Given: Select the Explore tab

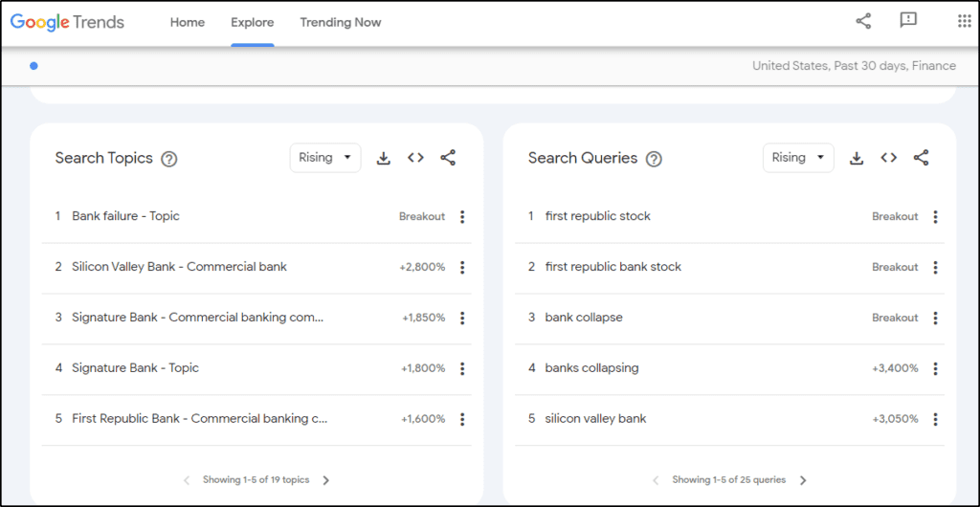Looking at the screenshot, I should click(253, 22).
